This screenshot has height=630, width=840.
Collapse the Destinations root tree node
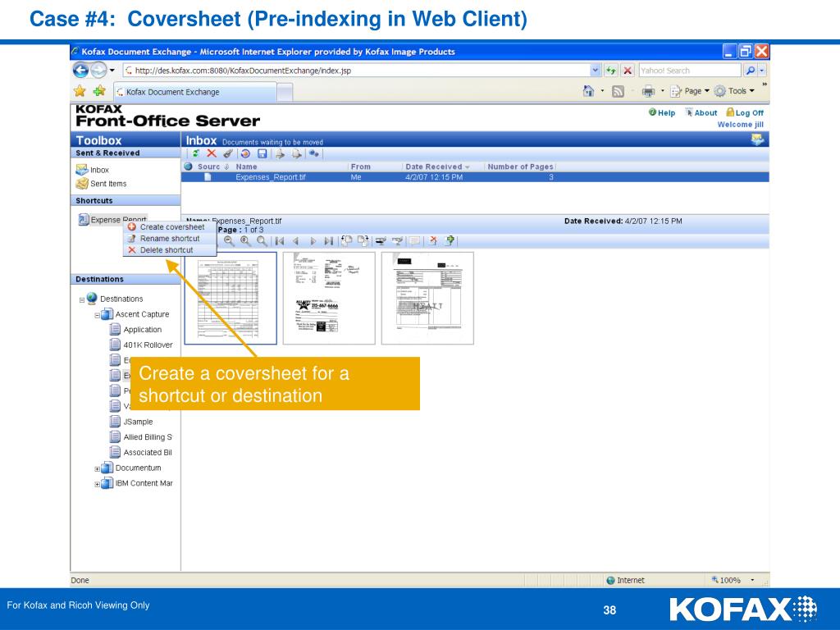(x=82, y=300)
